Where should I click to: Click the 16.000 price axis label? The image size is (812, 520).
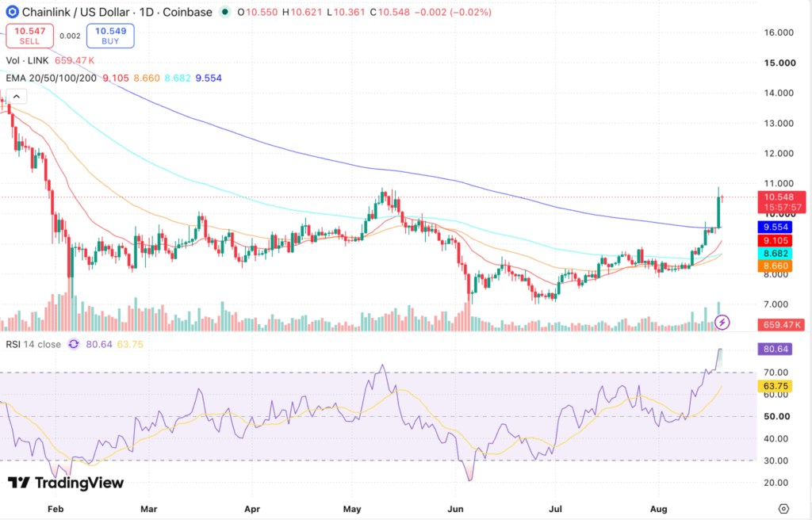[x=779, y=32]
